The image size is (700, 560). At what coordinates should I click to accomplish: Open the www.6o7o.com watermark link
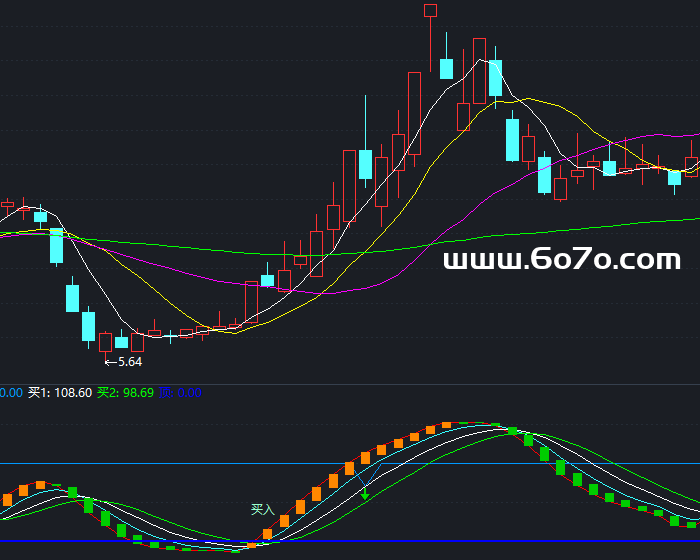point(561,260)
